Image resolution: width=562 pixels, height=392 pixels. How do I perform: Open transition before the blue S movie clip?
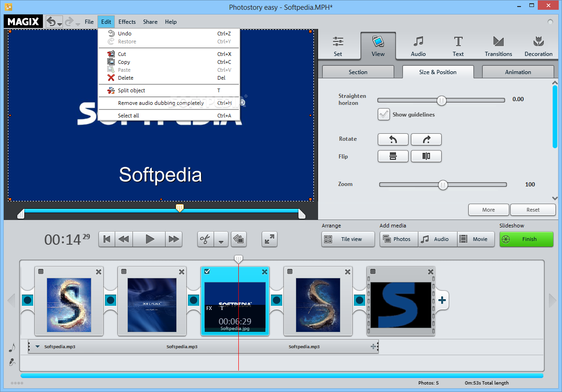(x=360, y=300)
